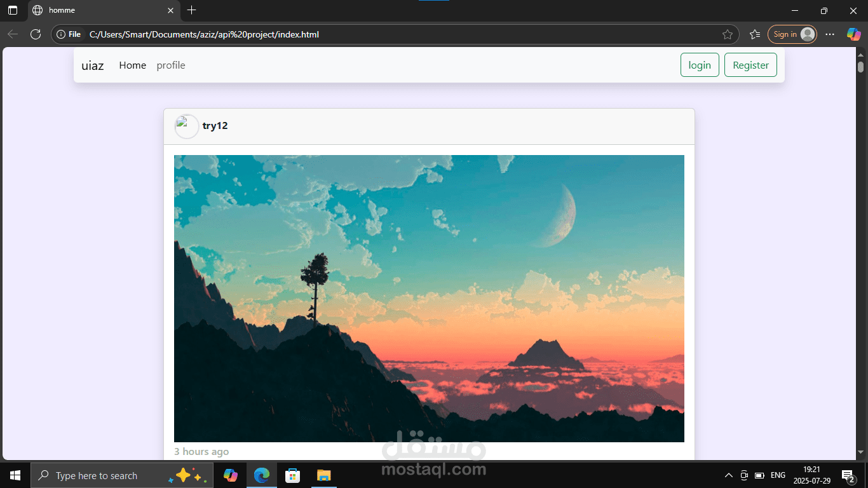868x488 pixels.
Task: Open a new tab with plus icon
Action: click(x=192, y=10)
